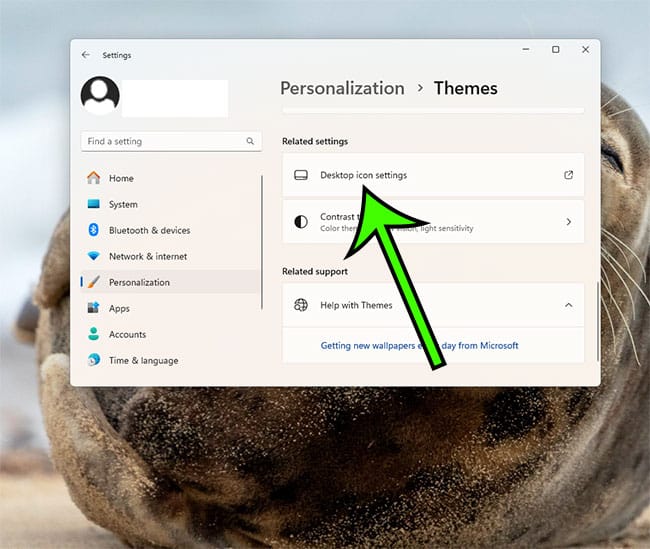Open Time & language settings

click(170, 360)
